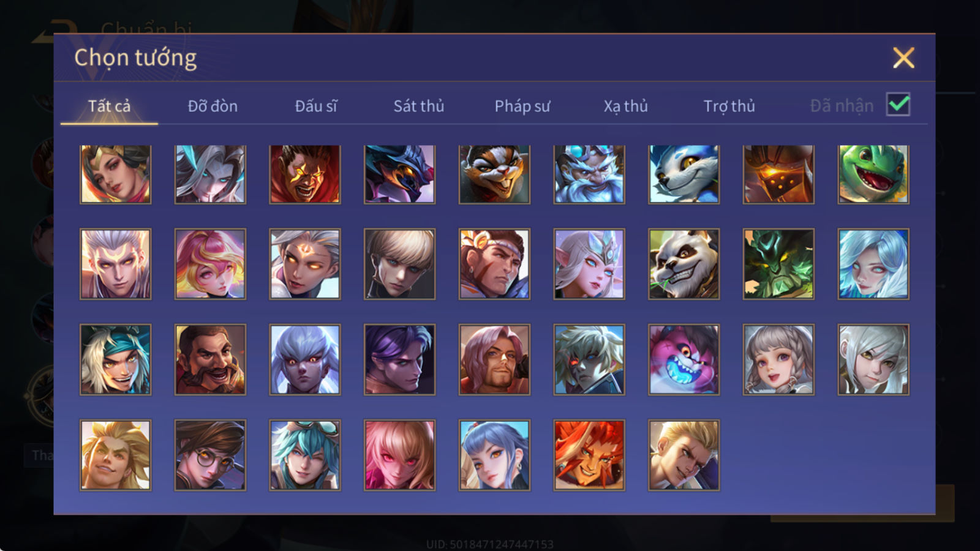Select the green tree monster hero
Viewport: 980px width, 551px height.
tap(778, 264)
